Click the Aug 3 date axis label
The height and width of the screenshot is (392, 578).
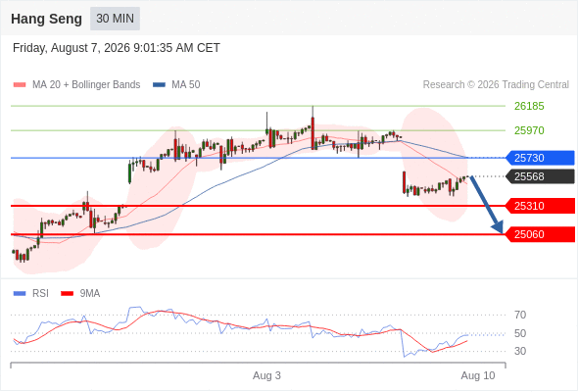[x=266, y=375]
